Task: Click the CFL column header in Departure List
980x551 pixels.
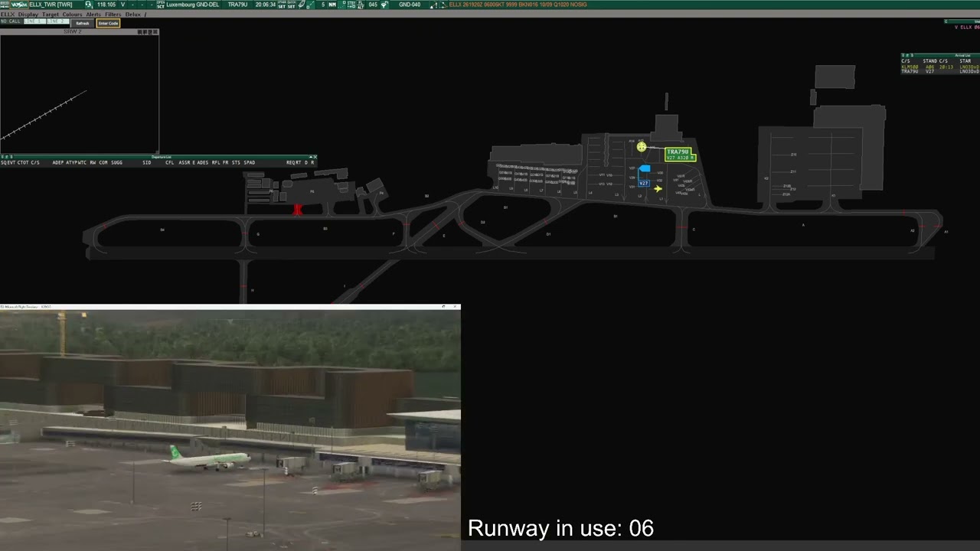Action: click(170, 162)
